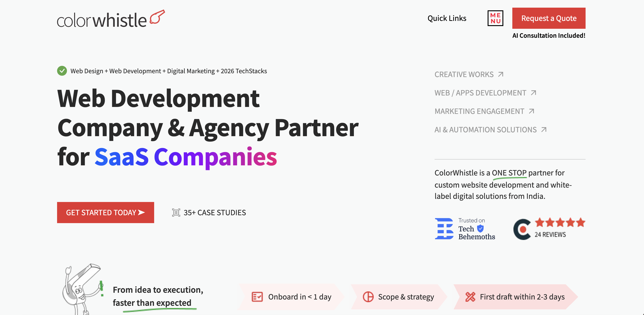Image resolution: width=644 pixels, height=315 pixels.
Task: Open the 35+ CASE STUDIES link
Action: (x=215, y=213)
